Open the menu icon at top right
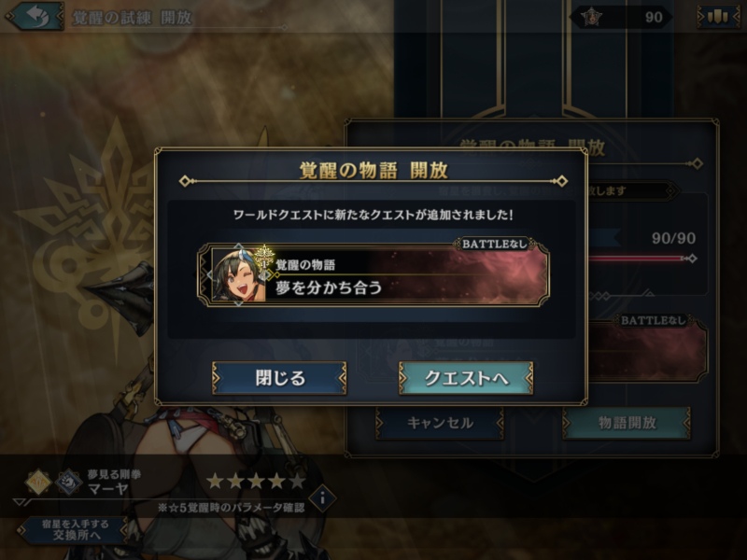Image resolution: width=747 pixels, height=560 pixels. [x=718, y=17]
